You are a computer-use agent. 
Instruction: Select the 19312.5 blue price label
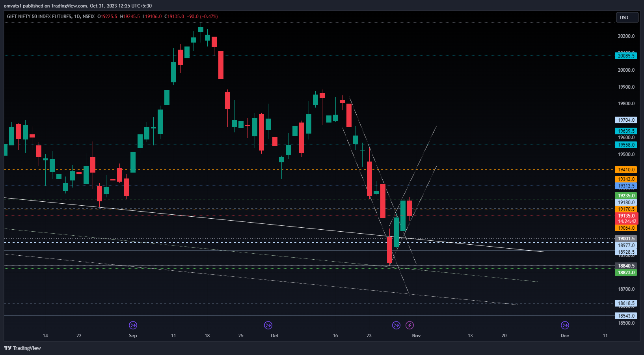pyautogui.click(x=626, y=186)
